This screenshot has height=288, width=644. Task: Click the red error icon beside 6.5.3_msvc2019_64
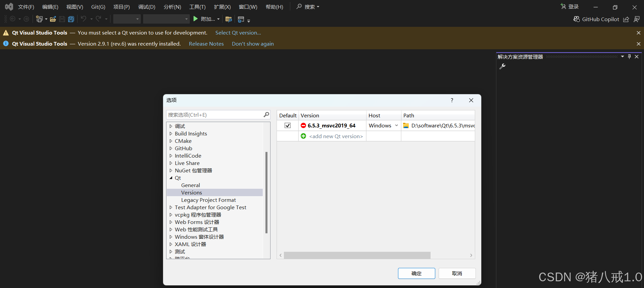click(x=303, y=125)
